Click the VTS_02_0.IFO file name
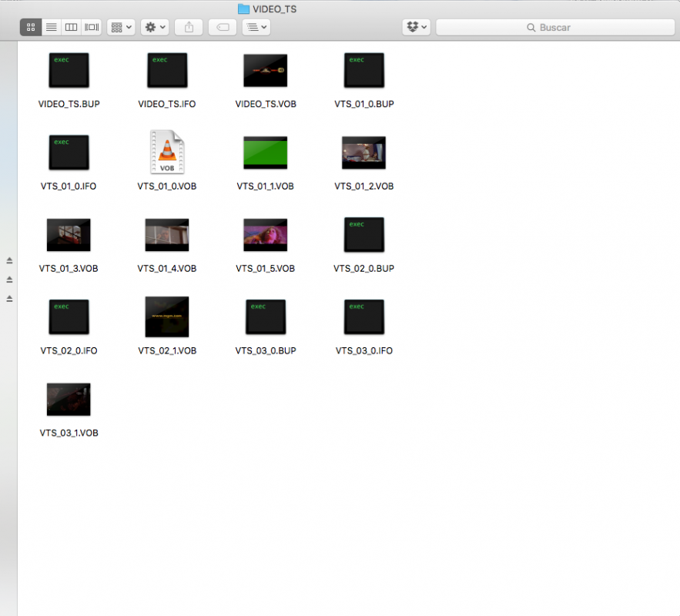Viewport: 680px width, 616px height. [69, 350]
